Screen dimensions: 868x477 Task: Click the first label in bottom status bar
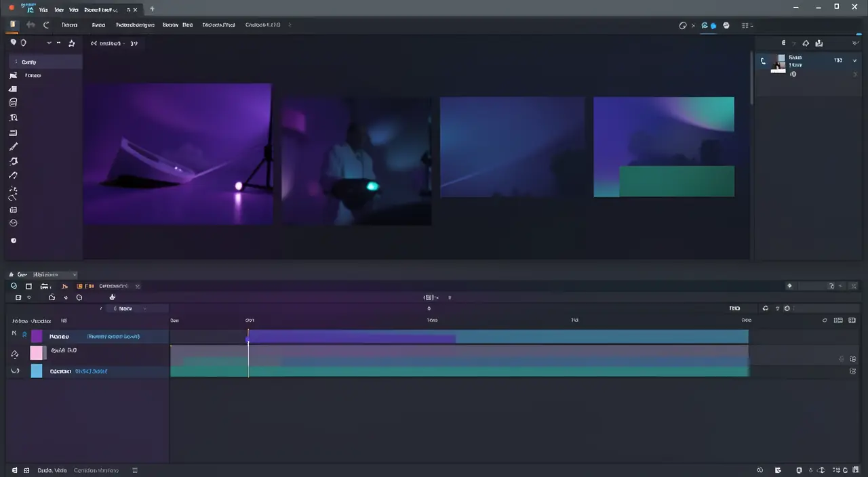coord(52,470)
